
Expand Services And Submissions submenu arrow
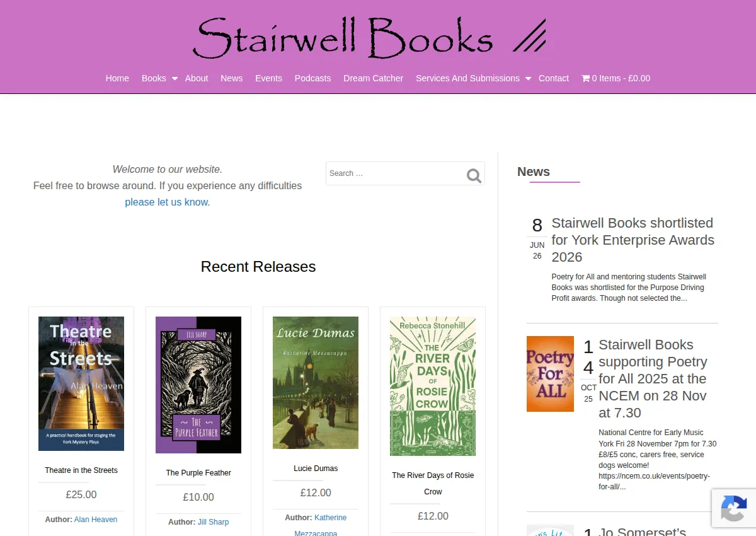click(529, 79)
